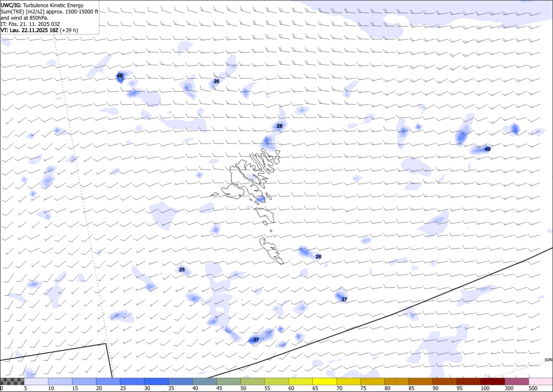Click the legend tick label '80'
This screenshot has height=392, width=553.
(387, 388)
